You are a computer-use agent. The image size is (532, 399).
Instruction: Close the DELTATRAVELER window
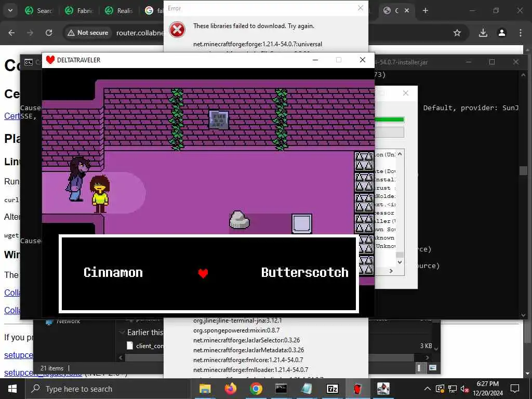click(362, 60)
